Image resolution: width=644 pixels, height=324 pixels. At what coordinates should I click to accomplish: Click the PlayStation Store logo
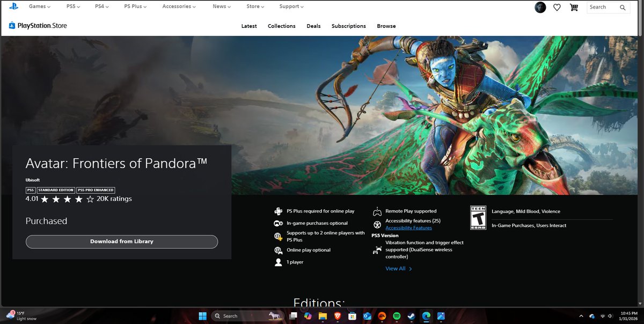pyautogui.click(x=38, y=25)
